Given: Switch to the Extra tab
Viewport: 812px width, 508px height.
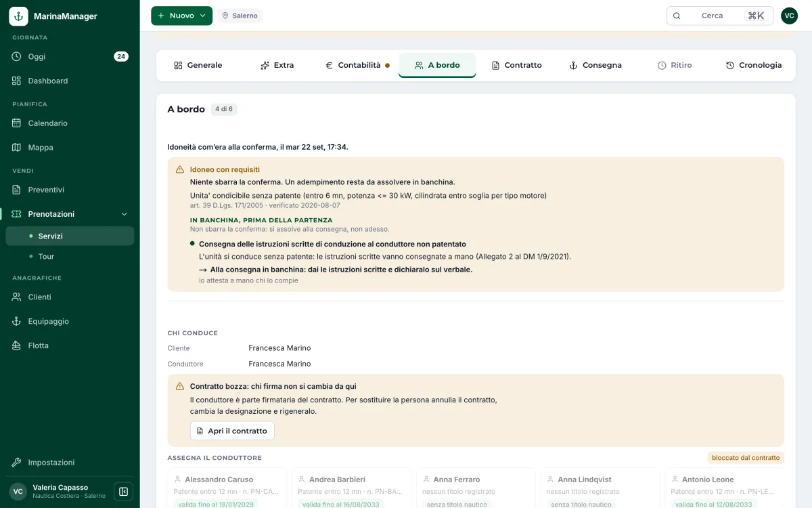Looking at the screenshot, I should [277, 65].
